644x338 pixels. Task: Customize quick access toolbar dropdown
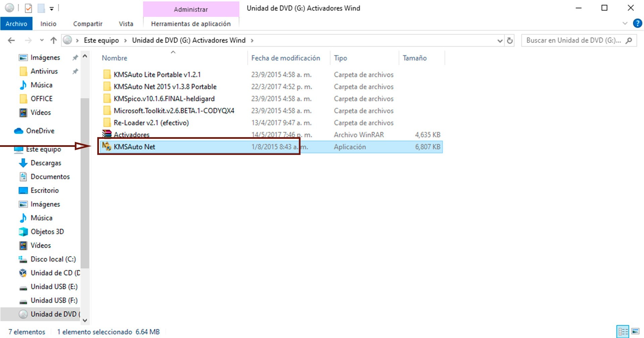(x=52, y=9)
